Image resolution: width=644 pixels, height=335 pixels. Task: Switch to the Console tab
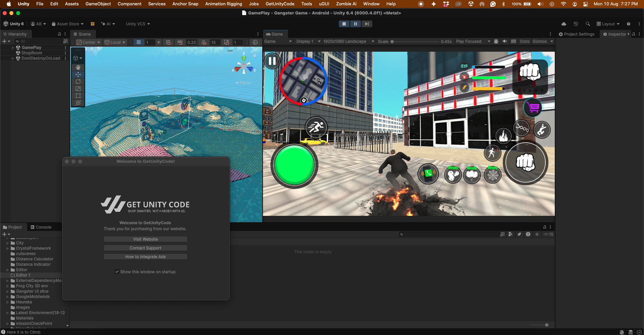[41, 227]
